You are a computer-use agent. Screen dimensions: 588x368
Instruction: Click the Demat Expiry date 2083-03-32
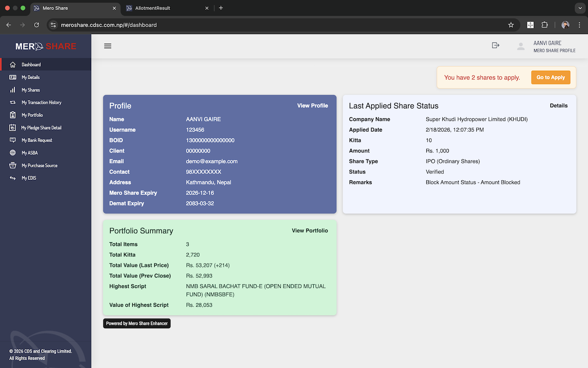200,203
